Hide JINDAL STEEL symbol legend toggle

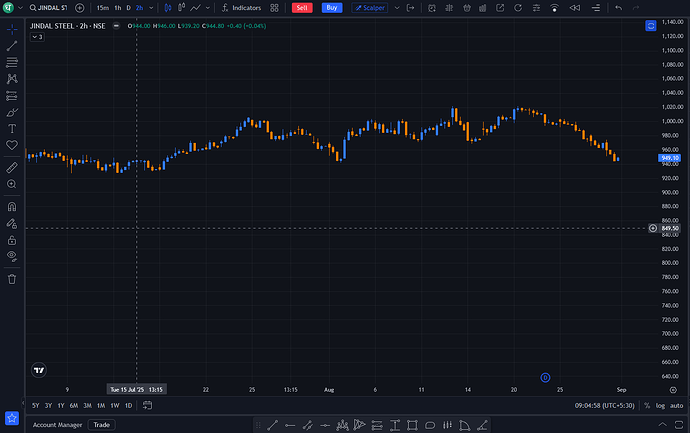116,26
